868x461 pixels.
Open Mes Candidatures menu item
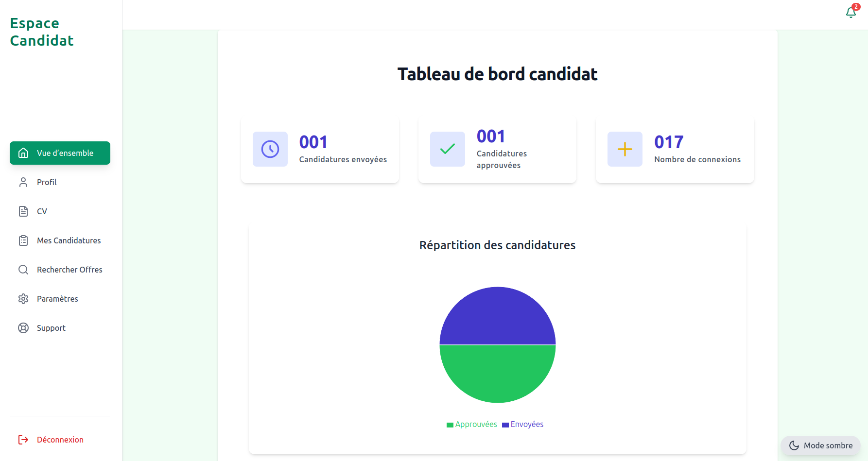tap(69, 240)
